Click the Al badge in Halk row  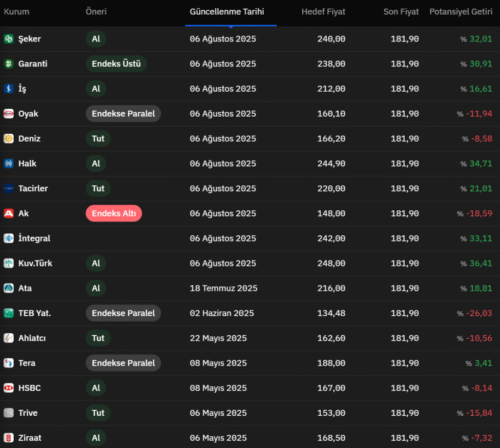[96, 163]
